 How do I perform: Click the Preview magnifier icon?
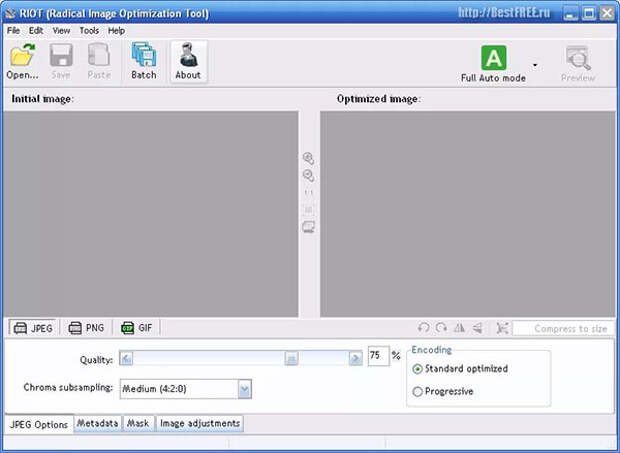578,63
